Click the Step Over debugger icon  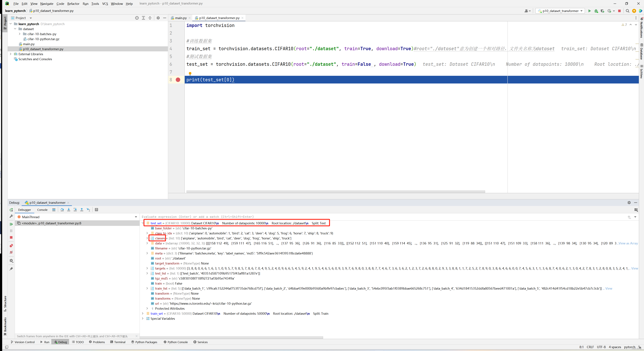pos(62,210)
